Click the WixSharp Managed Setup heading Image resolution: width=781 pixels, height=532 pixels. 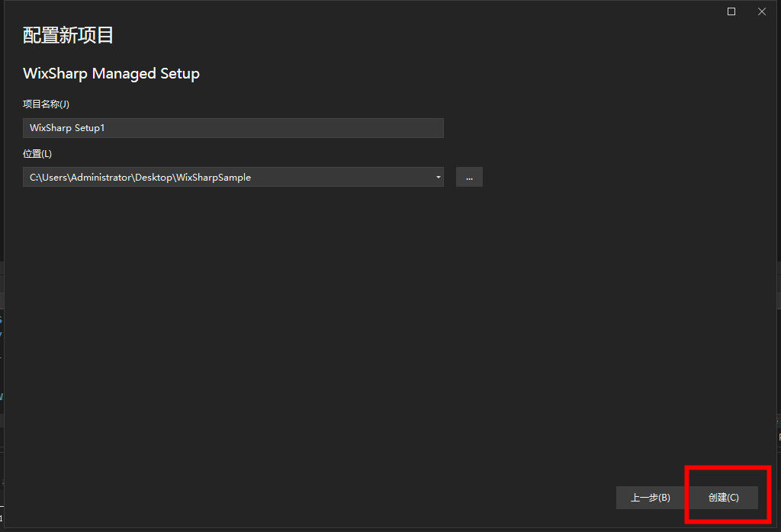[x=111, y=74]
